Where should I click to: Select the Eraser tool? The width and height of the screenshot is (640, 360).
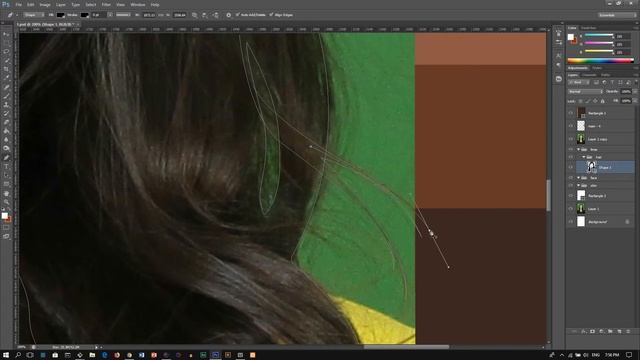(6, 122)
